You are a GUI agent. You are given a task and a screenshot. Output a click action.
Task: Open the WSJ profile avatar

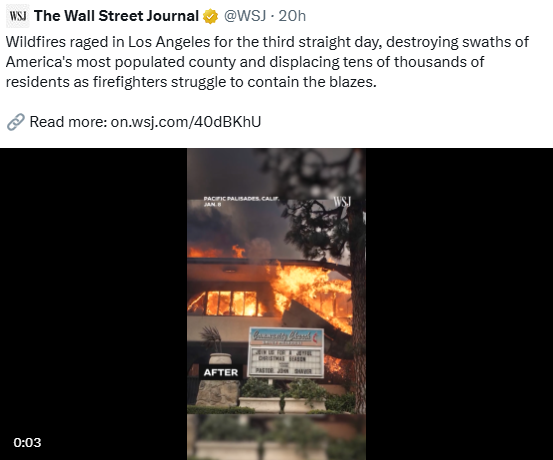coord(18,16)
